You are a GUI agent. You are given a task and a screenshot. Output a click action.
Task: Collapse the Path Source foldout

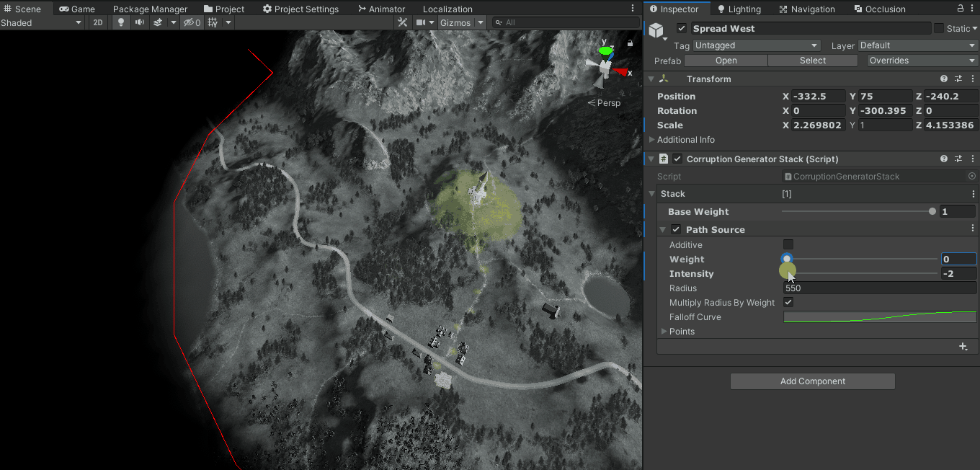pyautogui.click(x=663, y=229)
